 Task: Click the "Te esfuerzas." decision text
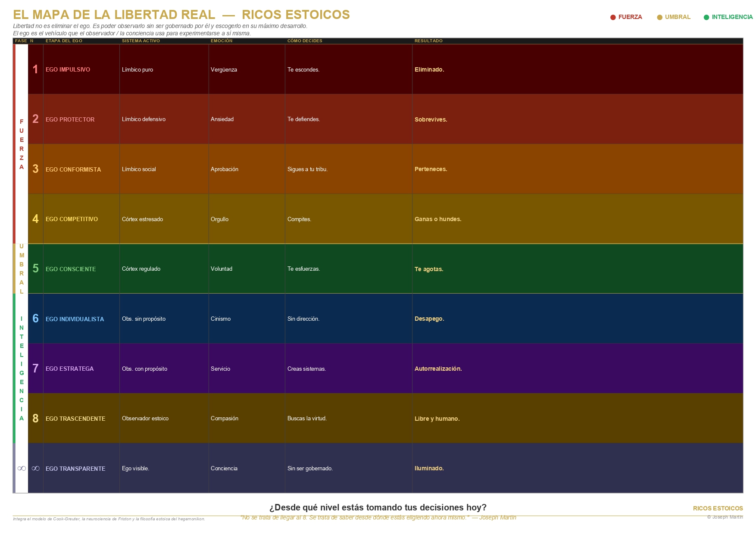click(x=303, y=269)
